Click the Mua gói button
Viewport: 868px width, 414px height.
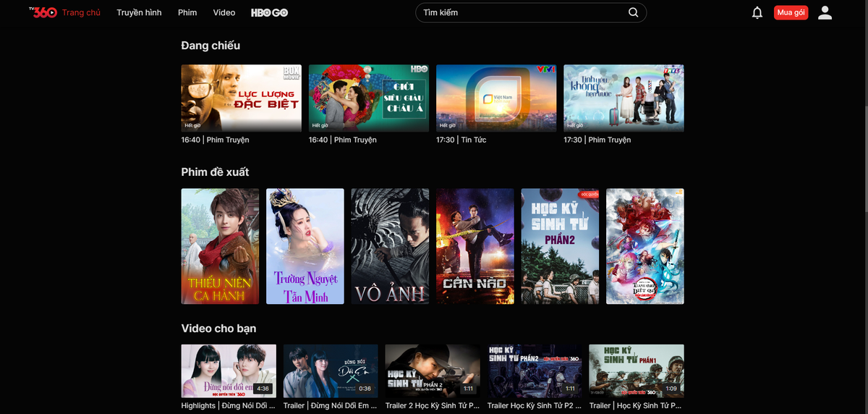[x=791, y=12]
